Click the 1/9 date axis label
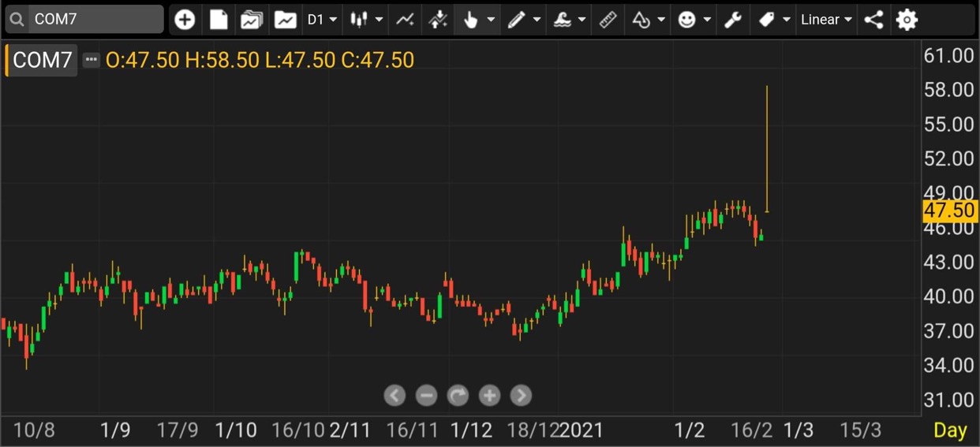The image size is (980, 447). tap(115, 430)
